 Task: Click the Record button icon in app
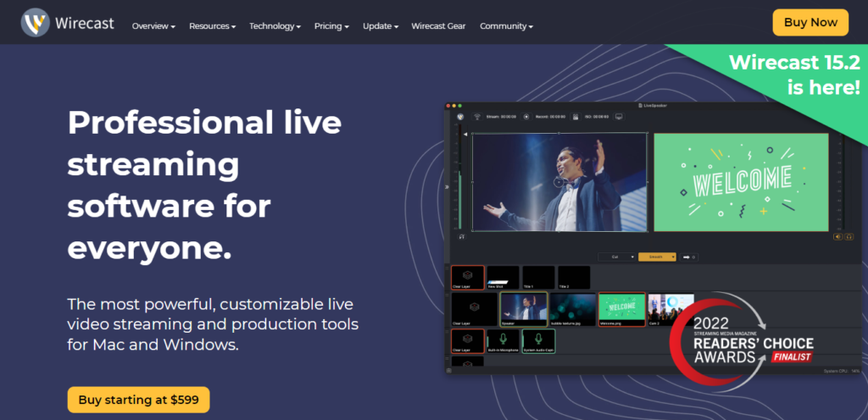pos(526,117)
